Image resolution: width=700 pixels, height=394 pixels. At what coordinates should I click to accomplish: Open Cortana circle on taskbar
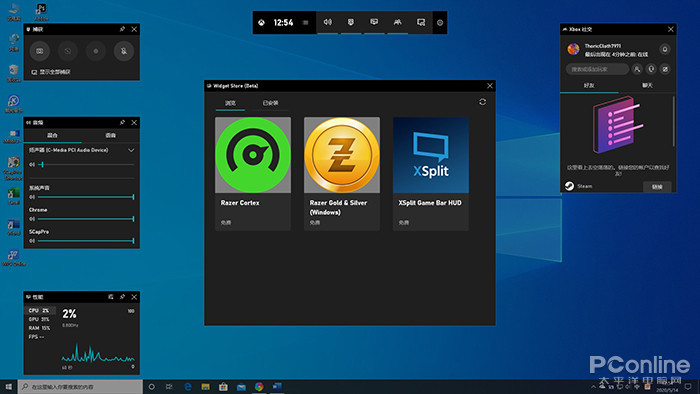click(152, 387)
